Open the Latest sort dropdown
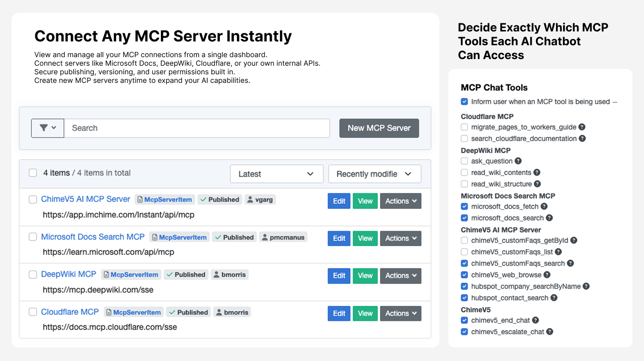This screenshot has height=361, width=644. click(x=277, y=174)
